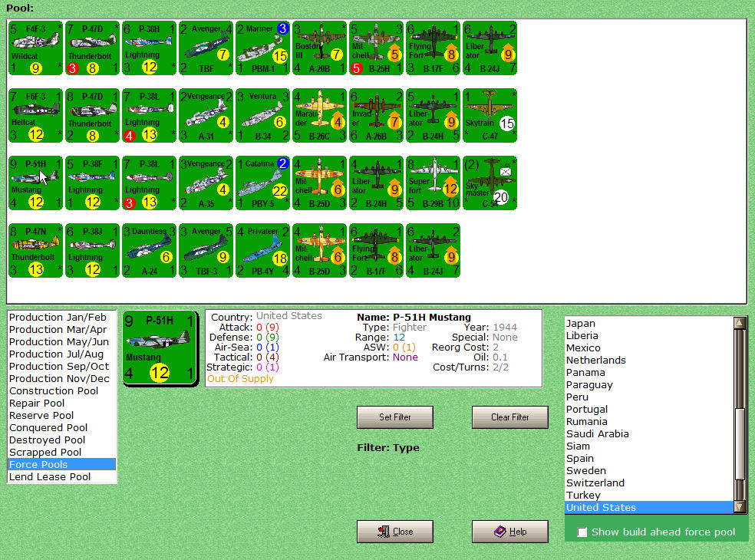
Task: Click the Skymaster C-54 transport
Action: point(490,183)
